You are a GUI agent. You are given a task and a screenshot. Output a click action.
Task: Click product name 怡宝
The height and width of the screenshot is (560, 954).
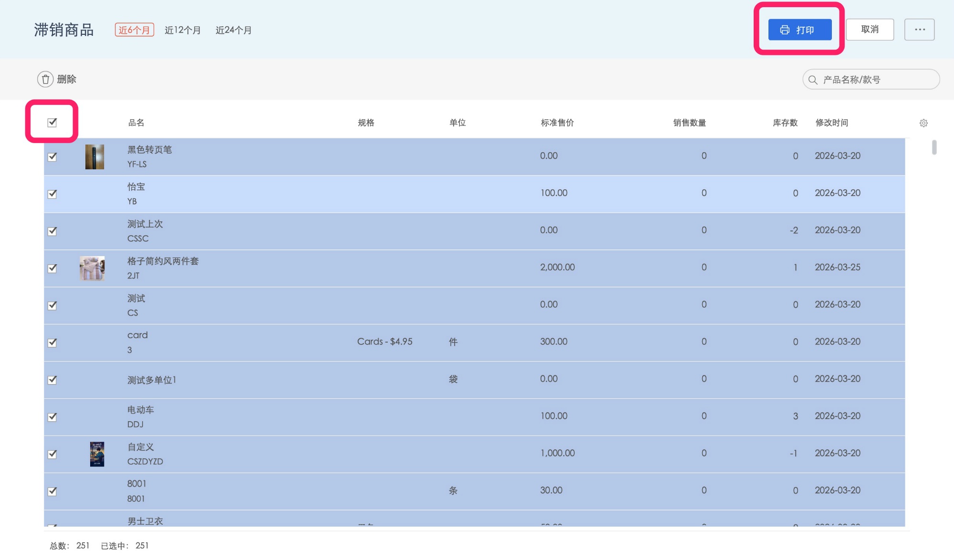click(x=136, y=187)
